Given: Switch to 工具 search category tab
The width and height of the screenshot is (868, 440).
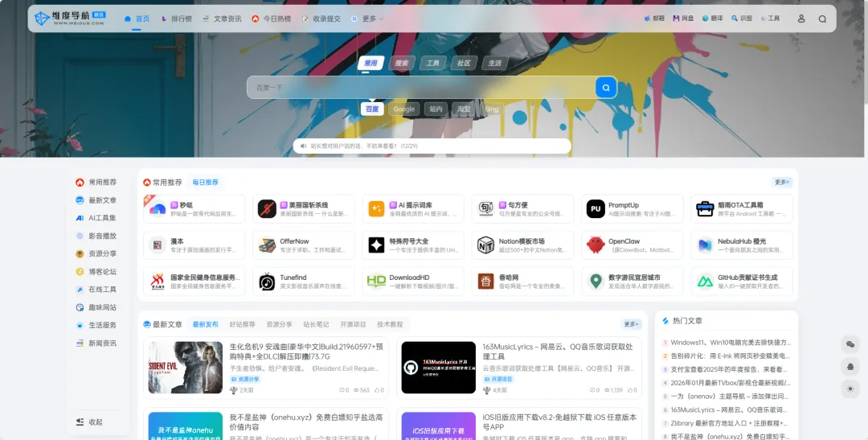Looking at the screenshot, I should [x=433, y=64].
